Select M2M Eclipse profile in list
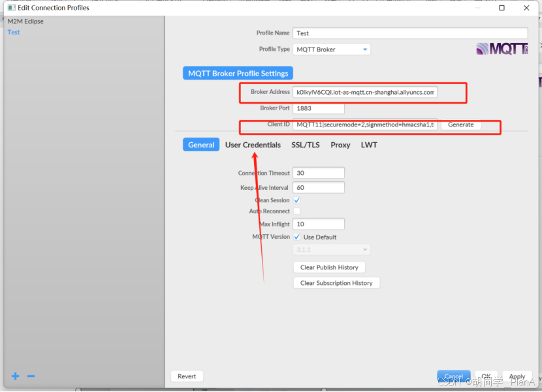This screenshot has width=542, height=392. 25,21
